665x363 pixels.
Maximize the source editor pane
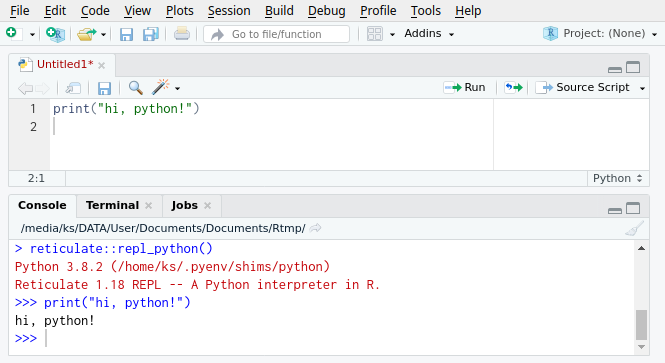click(633, 67)
